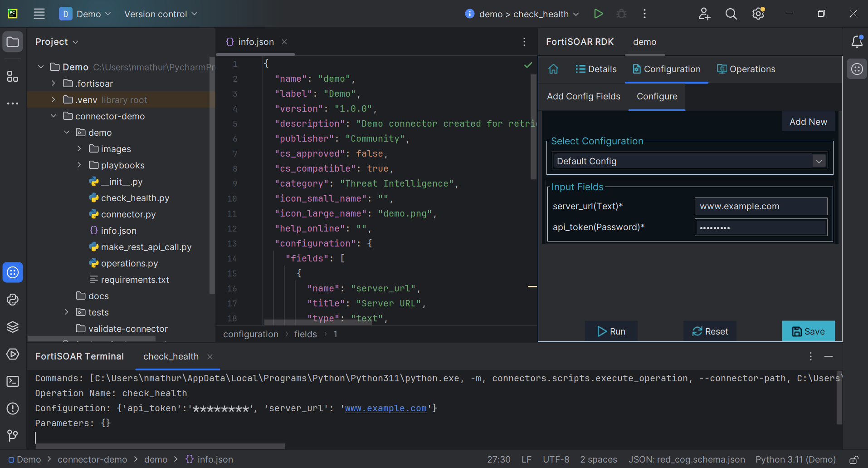Click the Save button

(x=808, y=331)
